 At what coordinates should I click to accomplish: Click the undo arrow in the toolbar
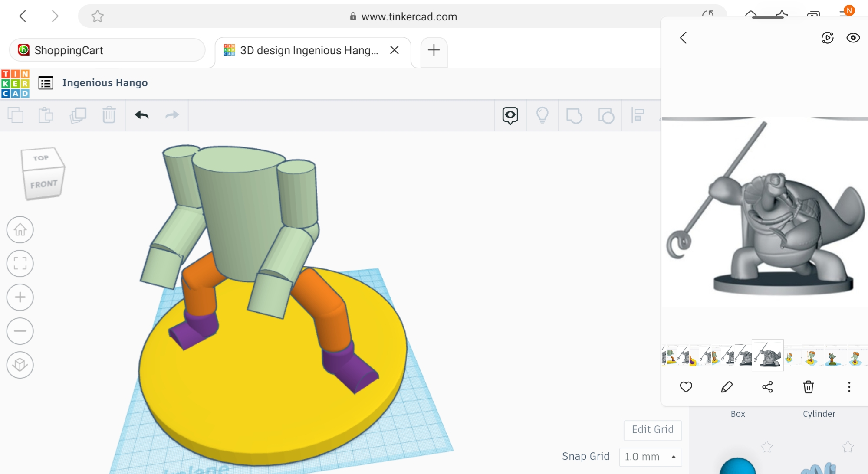click(141, 115)
